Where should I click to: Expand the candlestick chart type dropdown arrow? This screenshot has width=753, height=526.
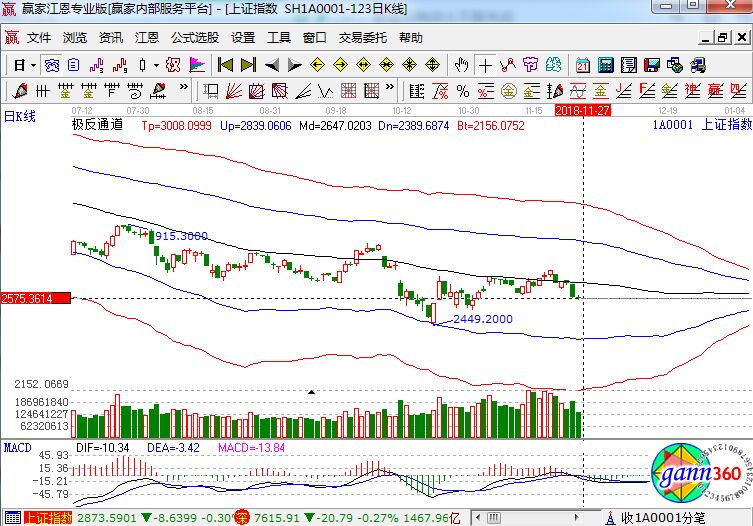155,65
